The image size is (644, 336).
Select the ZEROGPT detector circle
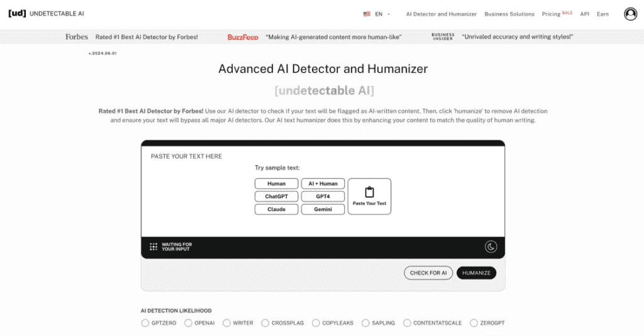tap(474, 323)
